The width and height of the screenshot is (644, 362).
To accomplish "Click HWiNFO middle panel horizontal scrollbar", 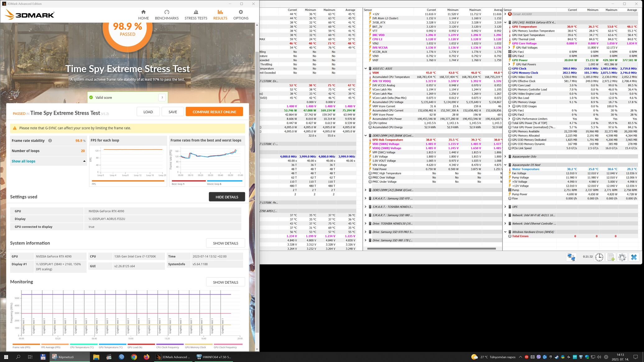I will pyautogui.click(x=431, y=249).
